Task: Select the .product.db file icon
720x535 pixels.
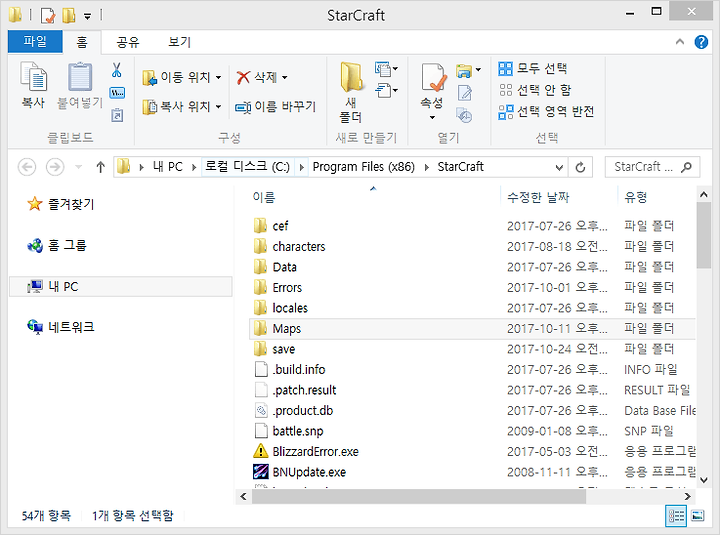Action: pyautogui.click(x=261, y=411)
